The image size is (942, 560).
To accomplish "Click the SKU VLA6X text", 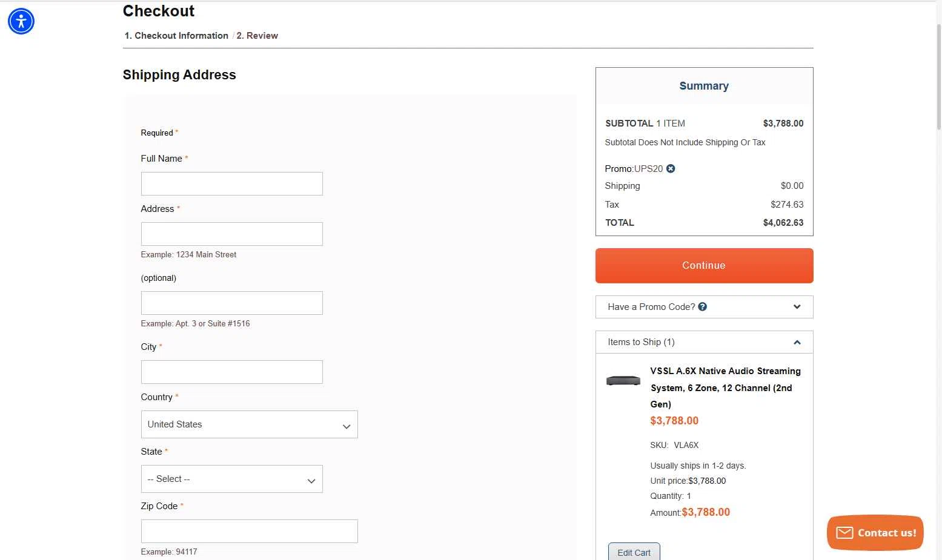I will pyautogui.click(x=674, y=445).
